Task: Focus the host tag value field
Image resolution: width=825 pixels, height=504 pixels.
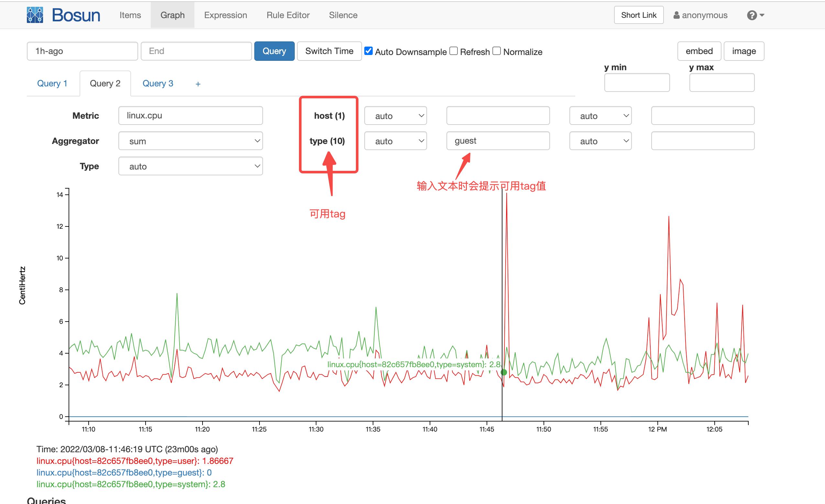Action: pyautogui.click(x=498, y=115)
